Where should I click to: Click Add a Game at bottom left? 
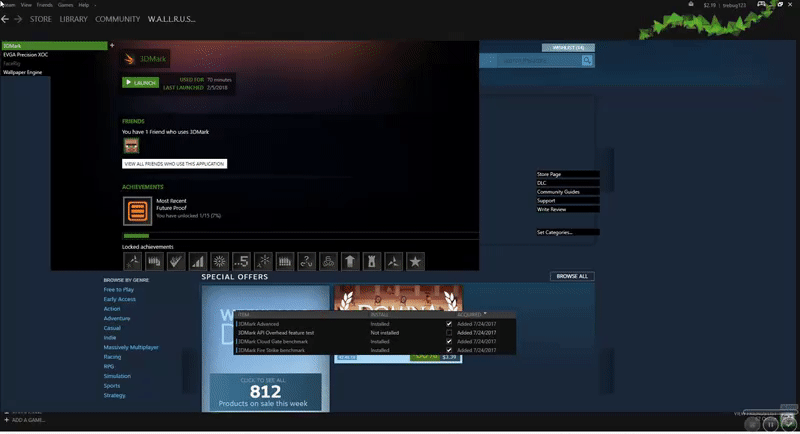(x=29, y=420)
